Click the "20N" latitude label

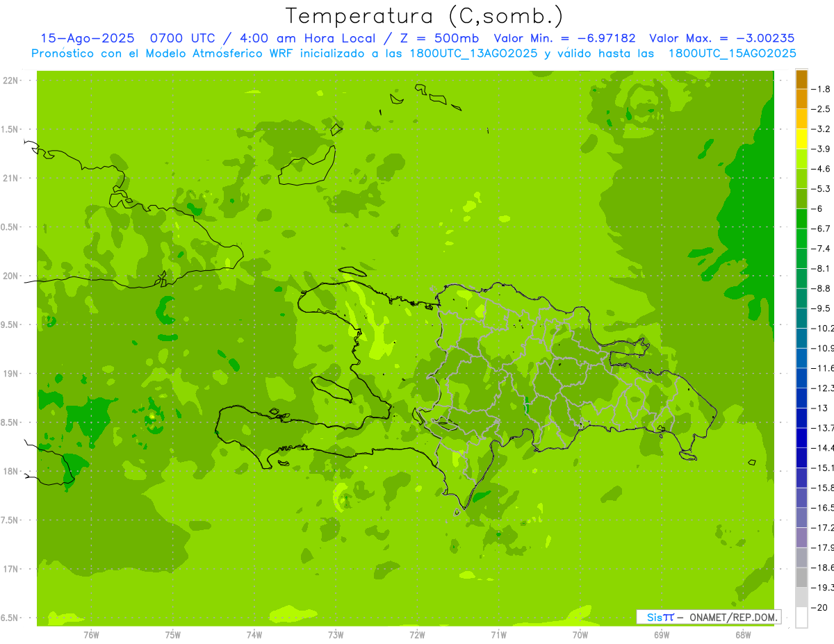tap(10, 276)
